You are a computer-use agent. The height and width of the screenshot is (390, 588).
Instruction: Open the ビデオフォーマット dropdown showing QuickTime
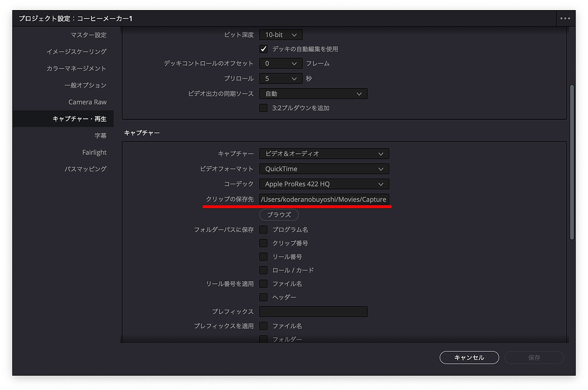tap(324, 169)
